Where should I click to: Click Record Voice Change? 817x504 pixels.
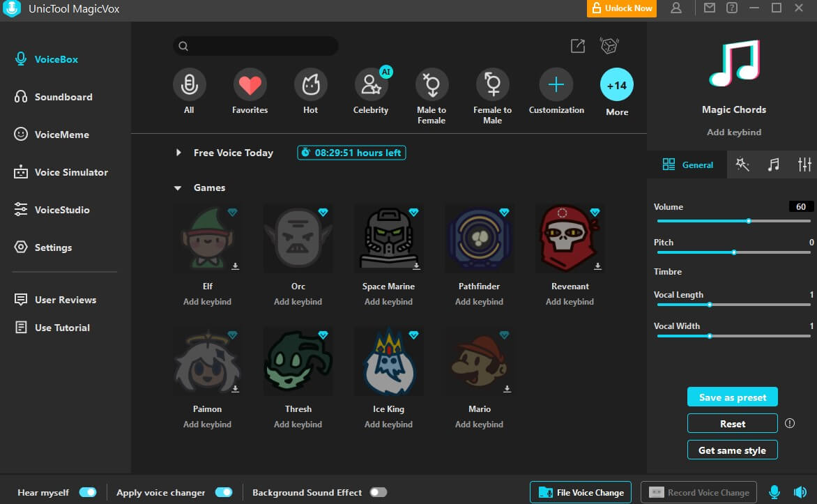698,492
